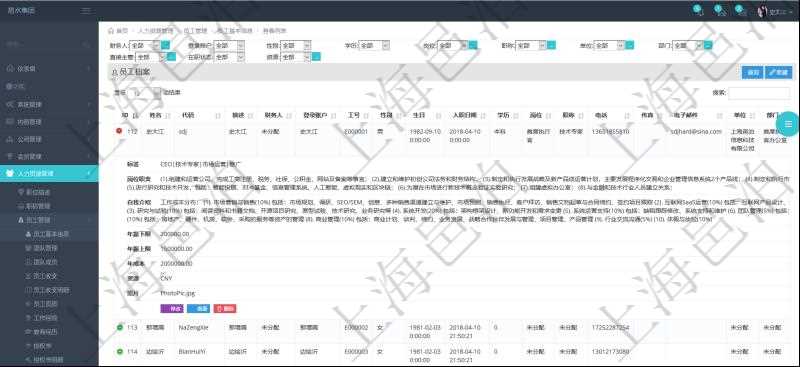
Task: Click the teal picker button beside 部门 filter
Action: point(708,45)
